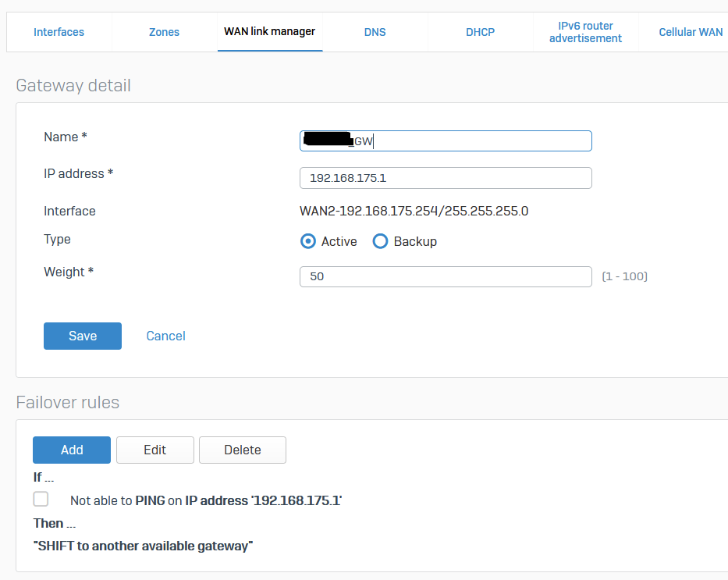This screenshot has height=580, width=728.
Task: Open IPv6 router advertisement tab
Action: 585,32
